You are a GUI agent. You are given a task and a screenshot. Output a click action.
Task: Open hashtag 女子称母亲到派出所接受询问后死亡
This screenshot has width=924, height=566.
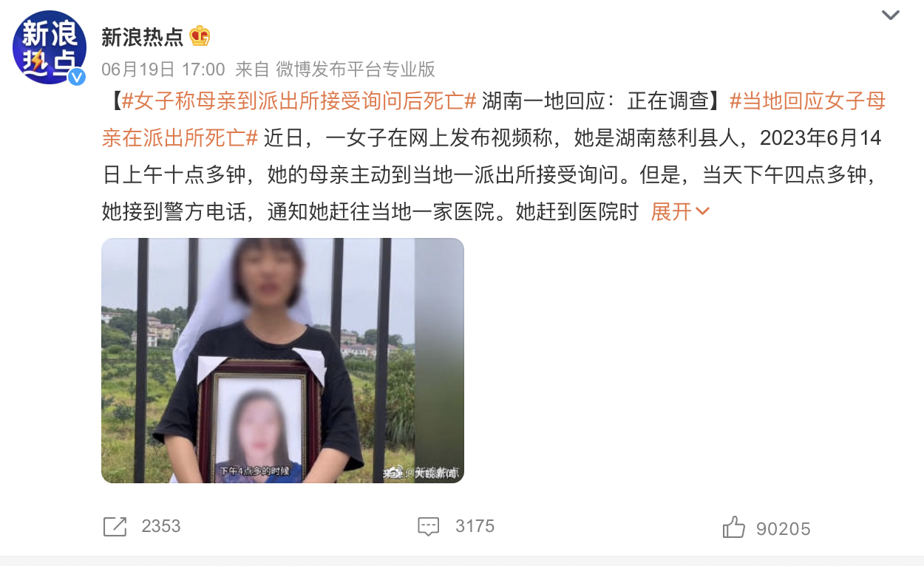tap(299, 101)
